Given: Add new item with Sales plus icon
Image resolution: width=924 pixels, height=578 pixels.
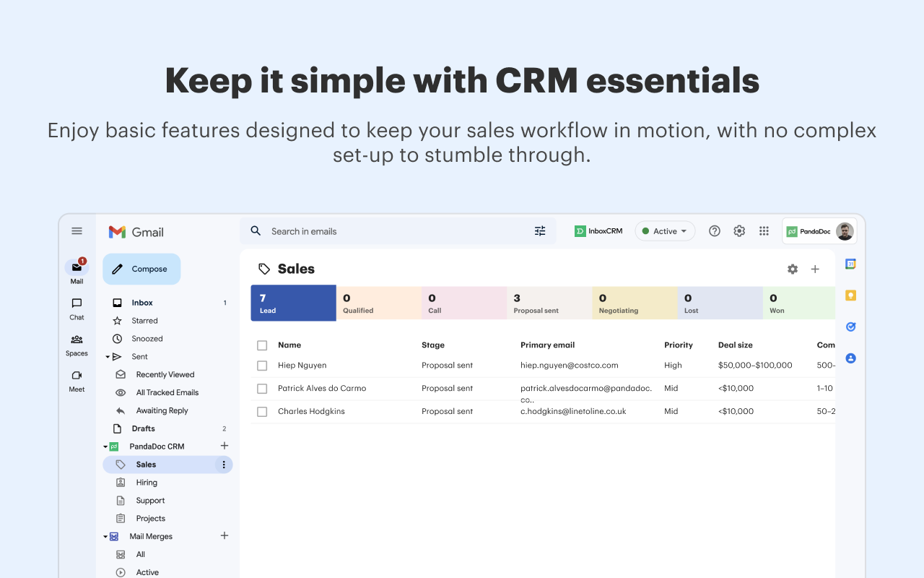Looking at the screenshot, I should point(815,269).
